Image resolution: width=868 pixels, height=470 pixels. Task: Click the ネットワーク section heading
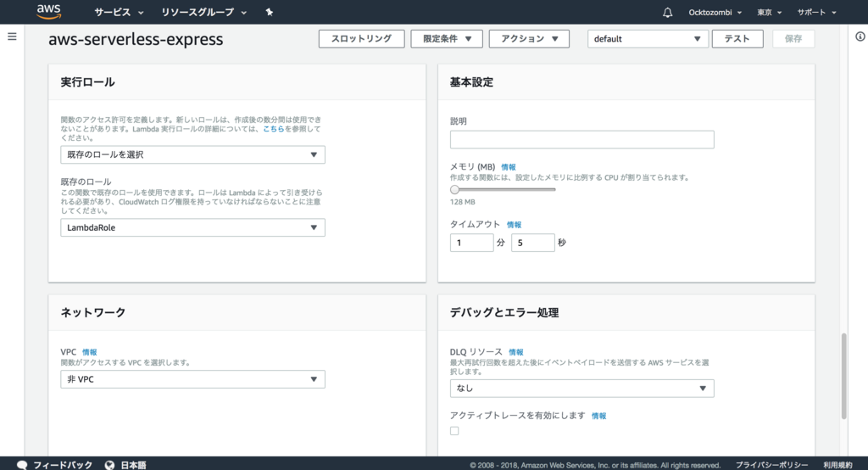[x=93, y=312]
